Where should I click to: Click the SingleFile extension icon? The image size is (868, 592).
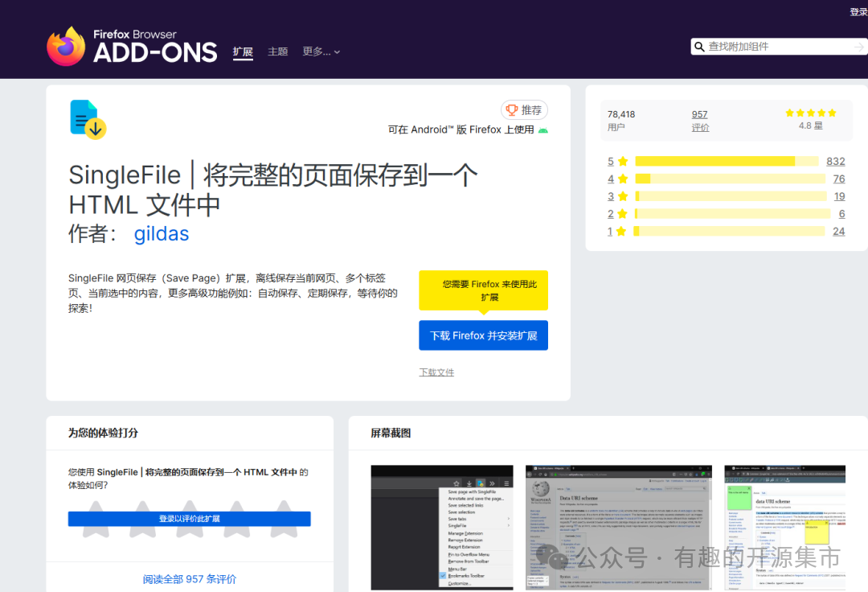point(88,119)
